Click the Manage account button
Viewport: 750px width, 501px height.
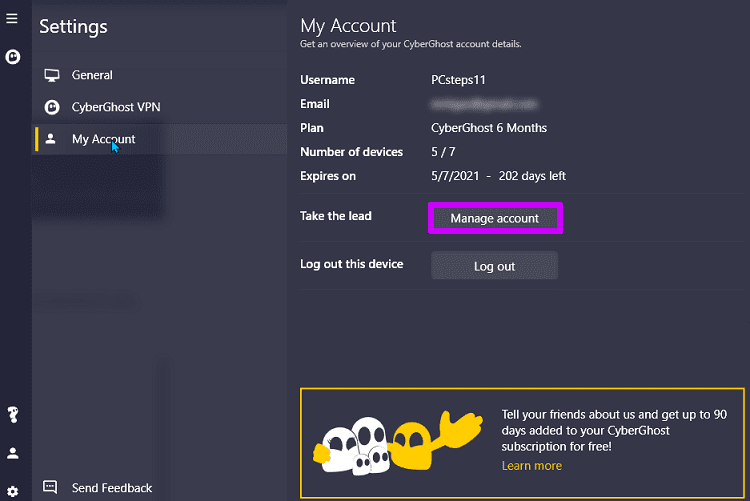pyautogui.click(x=495, y=218)
